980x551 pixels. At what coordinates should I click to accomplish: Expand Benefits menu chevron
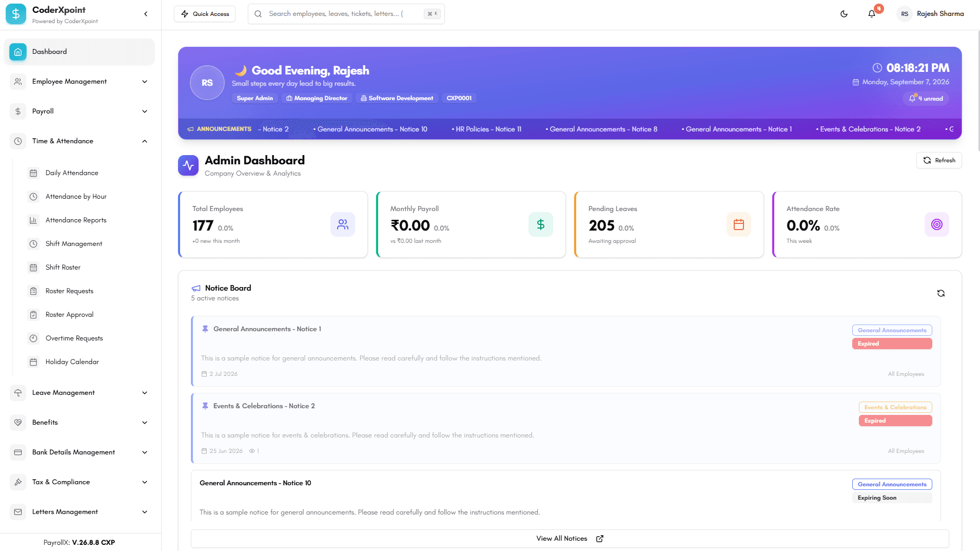coord(145,423)
